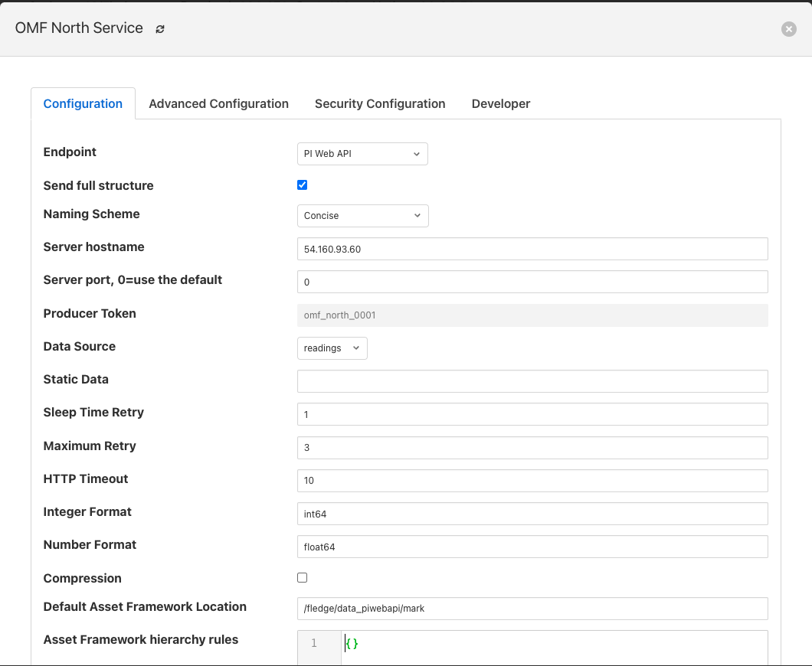The image size is (812, 666).
Task: Select the HTTP Timeout field
Action: click(532, 481)
